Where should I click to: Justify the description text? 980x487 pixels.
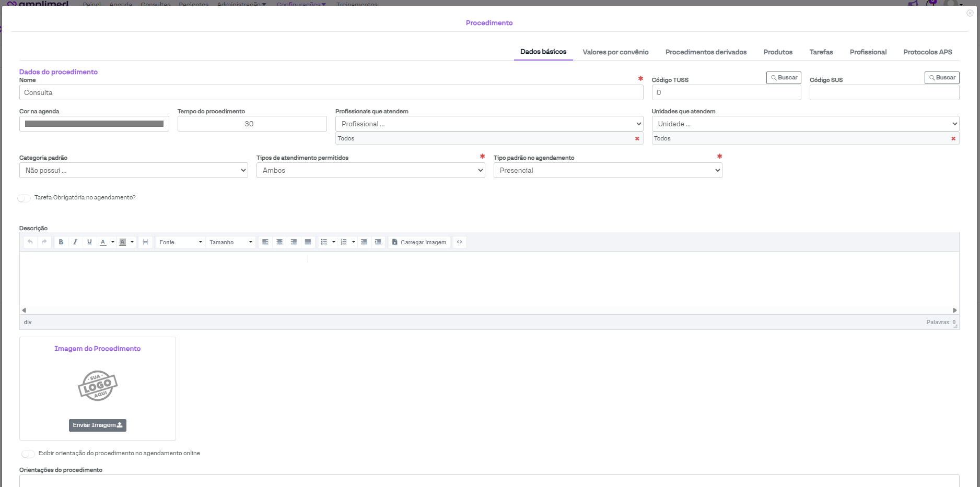click(x=308, y=242)
